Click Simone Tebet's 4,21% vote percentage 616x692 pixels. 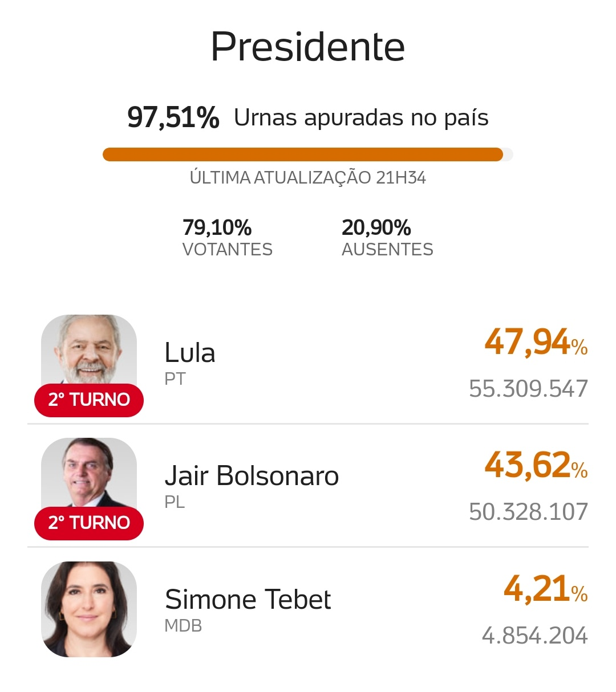[545, 589]
